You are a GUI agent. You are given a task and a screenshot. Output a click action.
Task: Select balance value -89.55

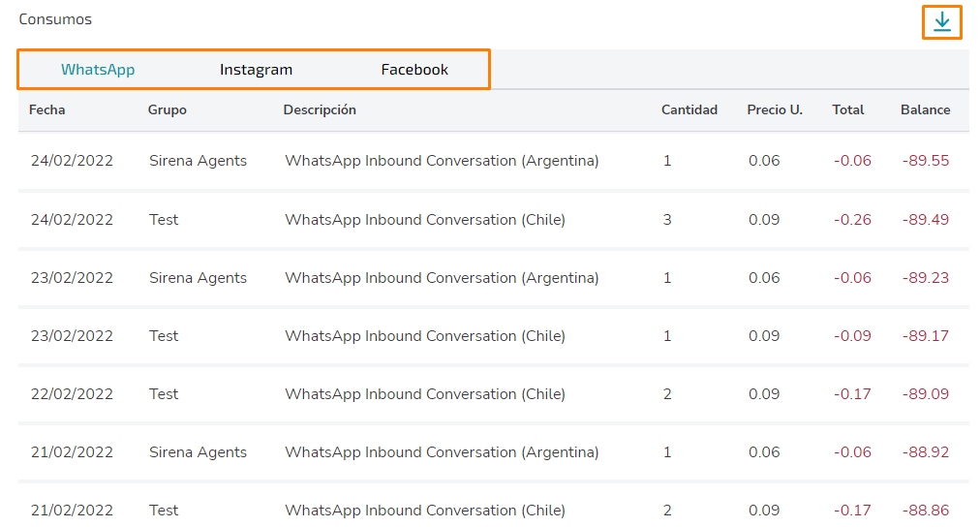click(x=926, y=161)
